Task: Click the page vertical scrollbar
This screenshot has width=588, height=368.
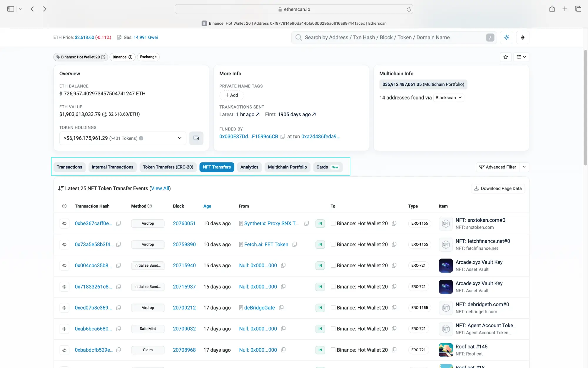Action: [x=585, y=107]
